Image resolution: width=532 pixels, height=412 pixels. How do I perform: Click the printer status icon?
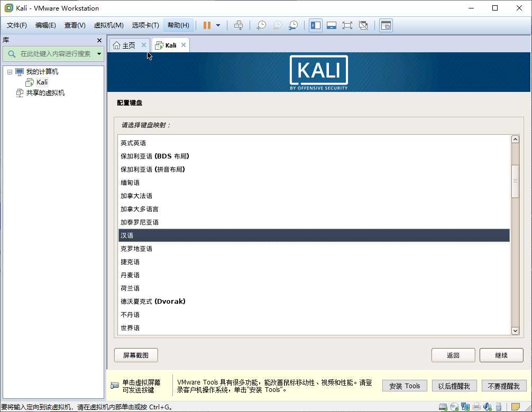pos(476,407)
